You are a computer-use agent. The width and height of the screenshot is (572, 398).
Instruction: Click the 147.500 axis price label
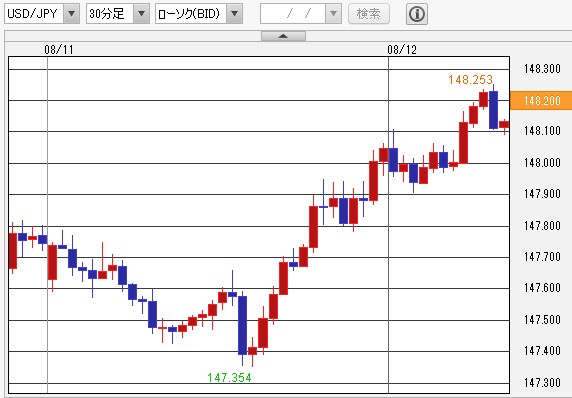(542, 320)
